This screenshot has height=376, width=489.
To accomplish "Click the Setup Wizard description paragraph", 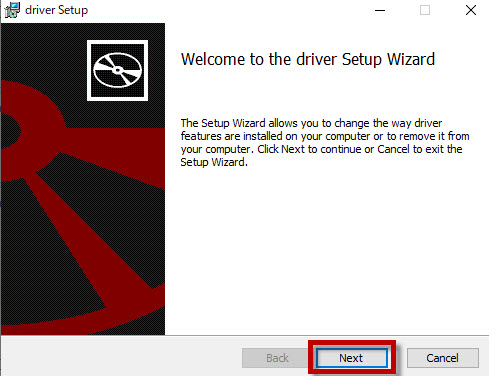I will [325, 143].
